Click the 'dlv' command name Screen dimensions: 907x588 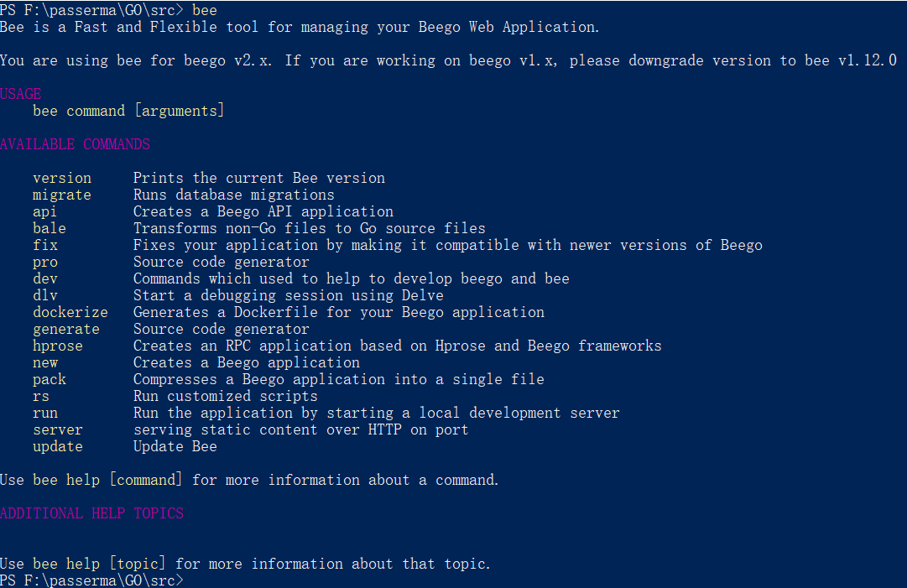point(45,295)
